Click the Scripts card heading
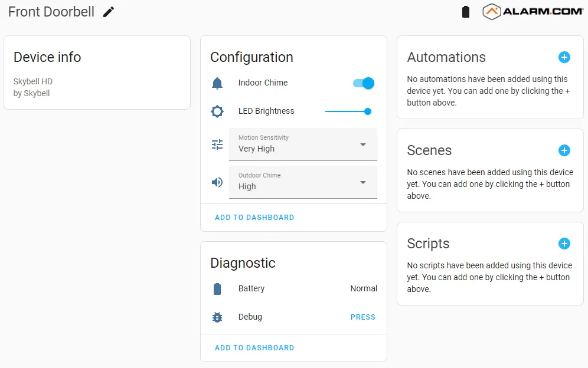 point(428,244)
